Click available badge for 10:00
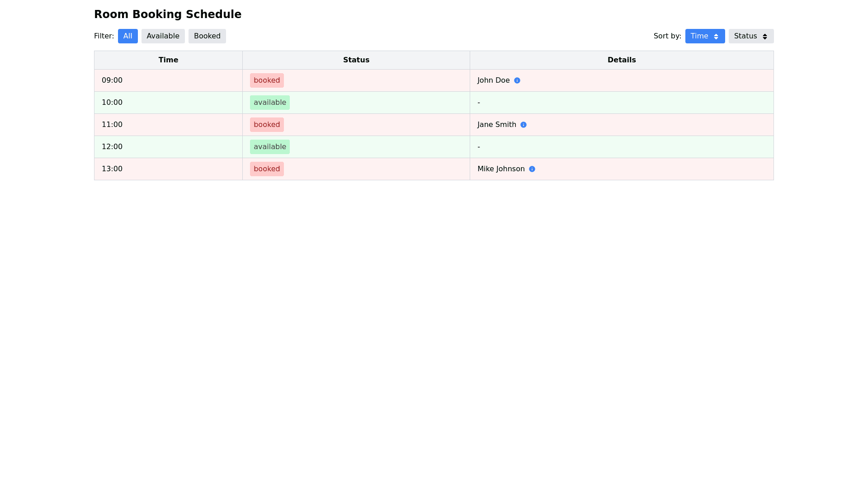 [x=269, y=103]
